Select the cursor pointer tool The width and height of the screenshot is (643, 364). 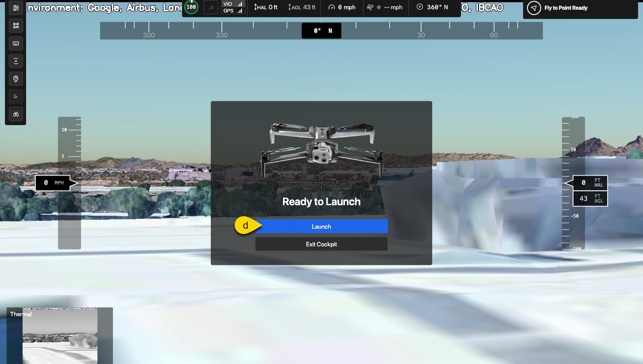click(x=16, y=96)
